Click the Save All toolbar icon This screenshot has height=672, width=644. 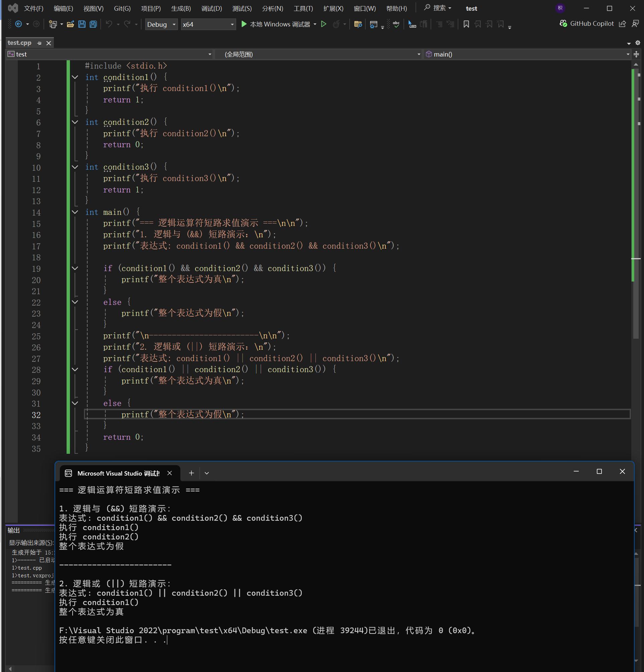click(x=93, y=24)
